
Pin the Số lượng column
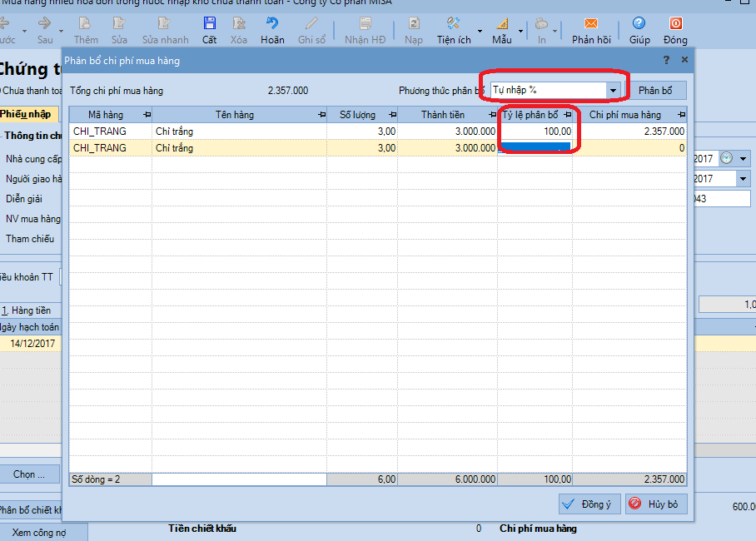pyautogui.click(x=392, y=115)
